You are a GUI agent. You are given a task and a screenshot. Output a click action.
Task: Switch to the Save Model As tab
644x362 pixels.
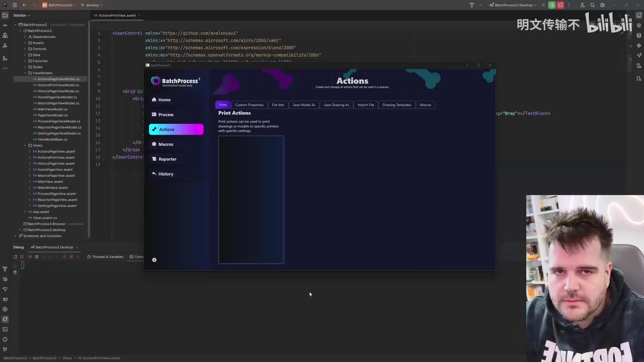[304, 105]
